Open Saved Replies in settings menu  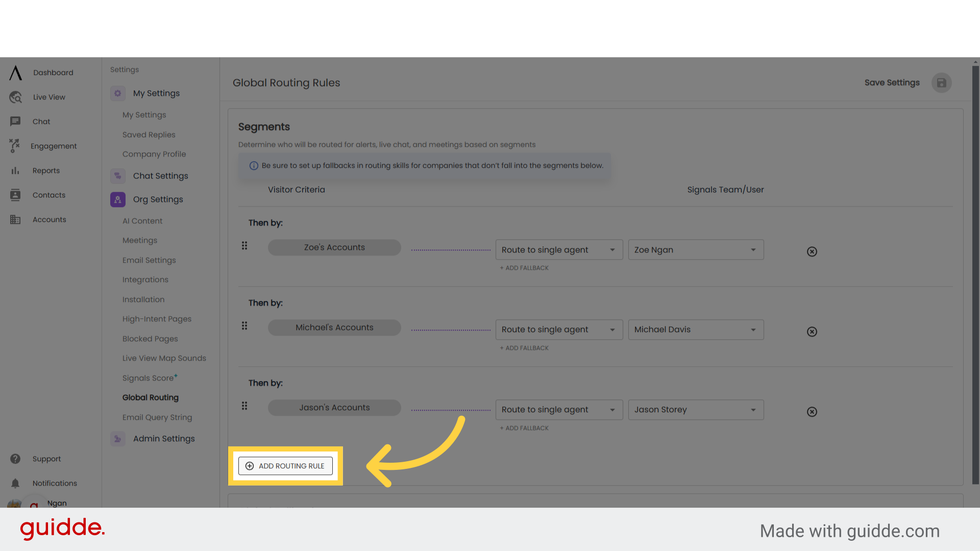[x=149, y=135]
